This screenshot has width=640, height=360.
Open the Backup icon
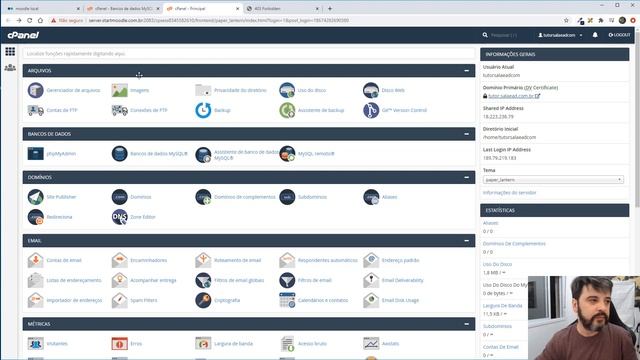pyautogui.click(x=203, y=110)
